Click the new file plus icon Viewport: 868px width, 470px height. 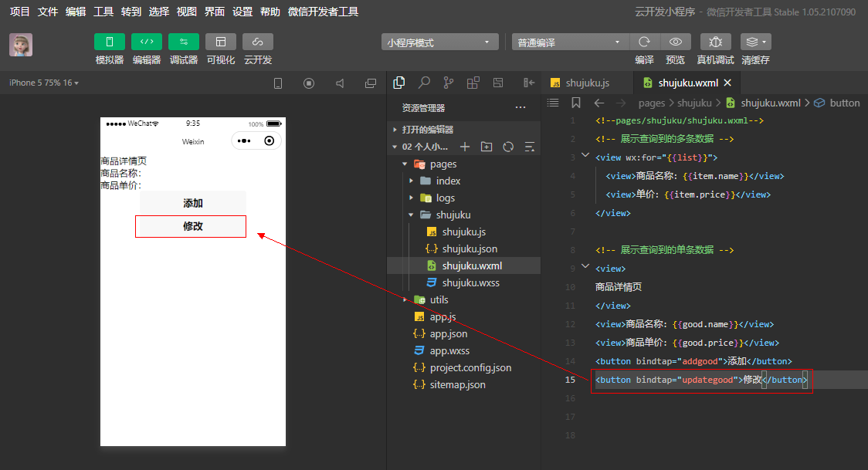pos(465,147)
